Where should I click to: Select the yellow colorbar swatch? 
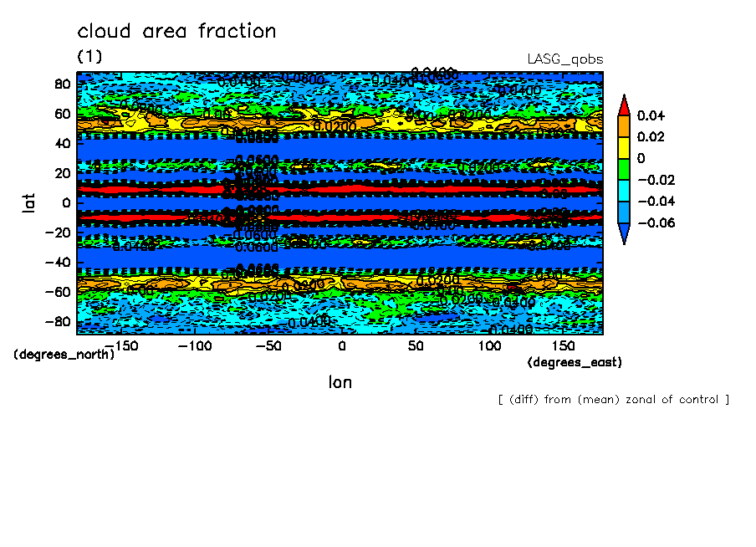pos(623,147)
